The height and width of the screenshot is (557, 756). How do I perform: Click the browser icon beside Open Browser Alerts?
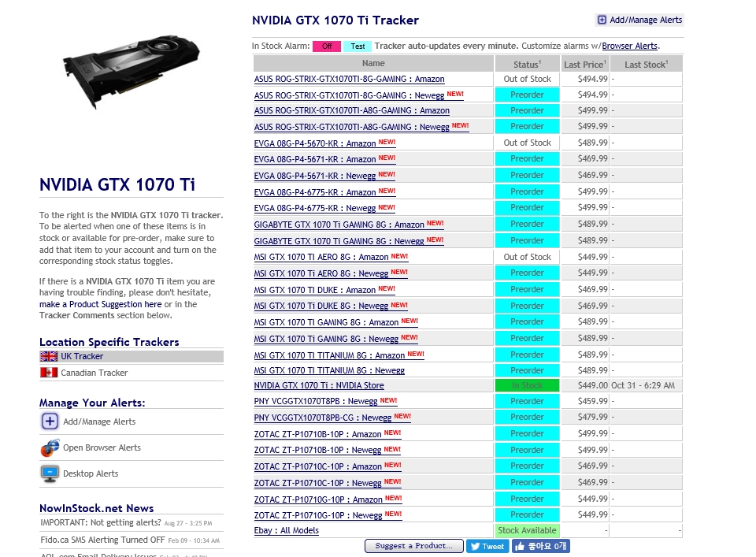coord(50,447)
